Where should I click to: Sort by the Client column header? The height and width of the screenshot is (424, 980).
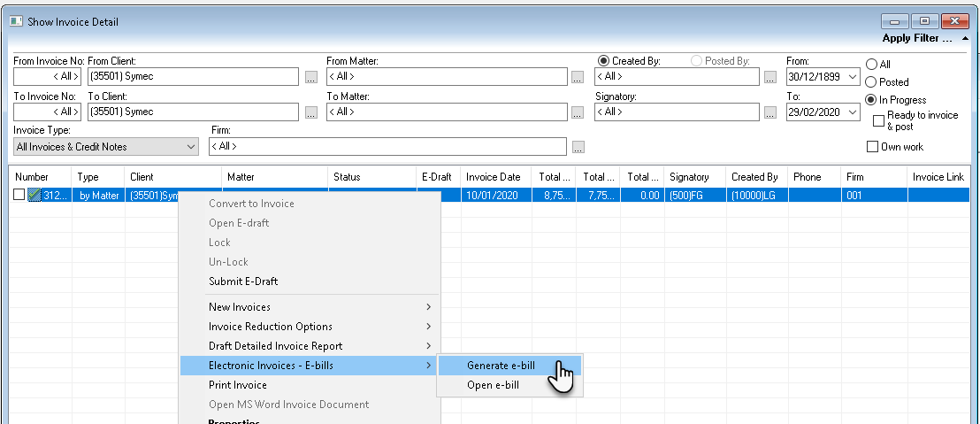click(x=173, y=177)
